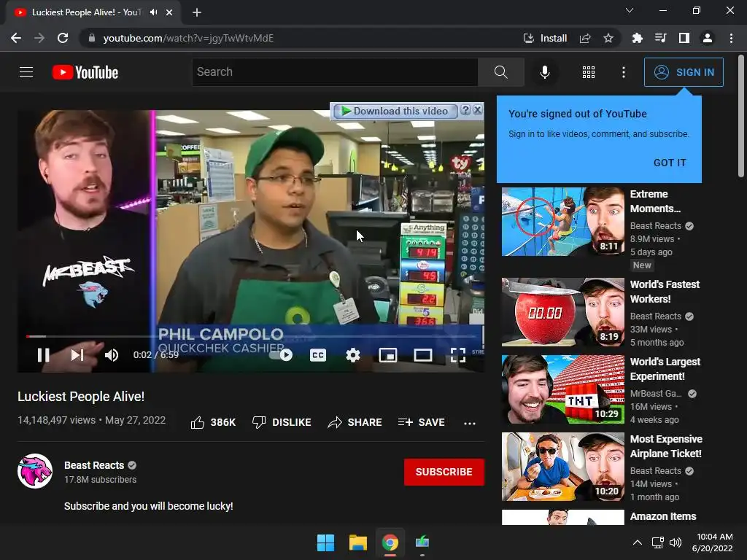
Task: Focus the YouTube Search box
Action: point(335,72)
